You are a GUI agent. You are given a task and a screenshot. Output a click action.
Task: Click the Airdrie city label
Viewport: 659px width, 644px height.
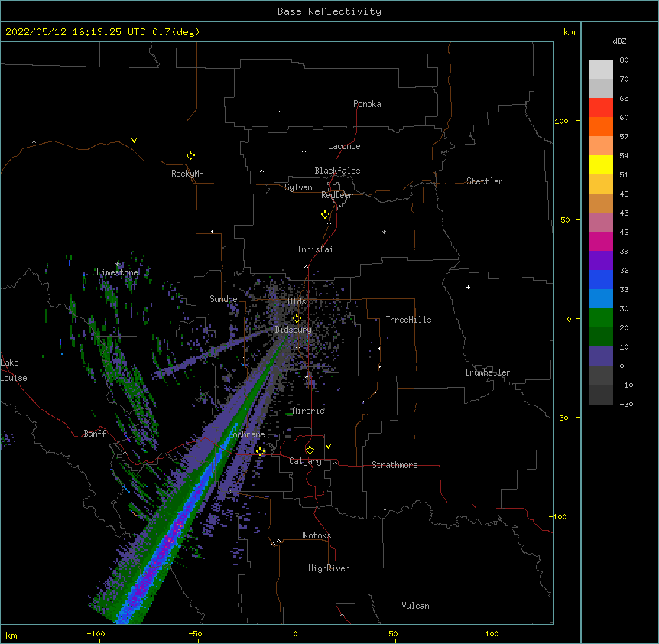tap(309, 411)
